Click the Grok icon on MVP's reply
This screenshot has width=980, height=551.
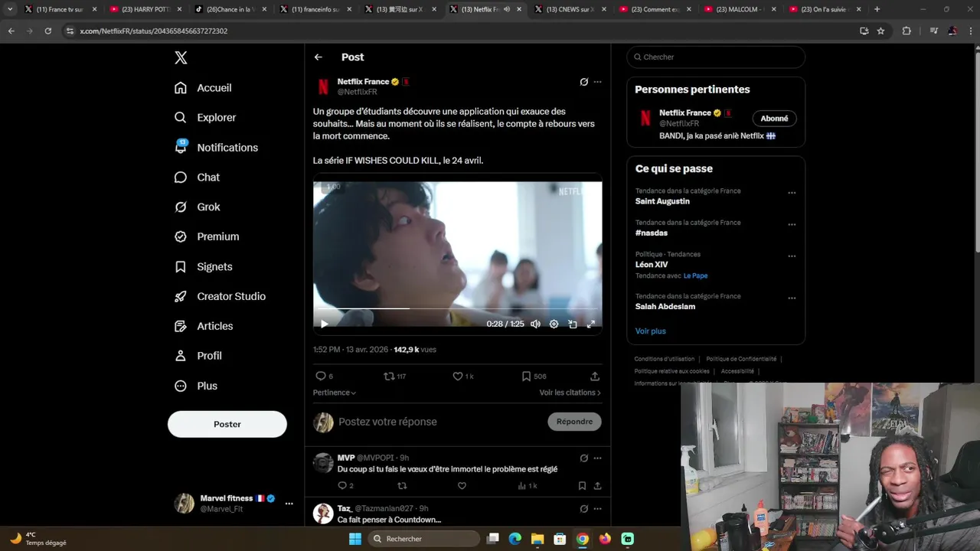(584, 458)
